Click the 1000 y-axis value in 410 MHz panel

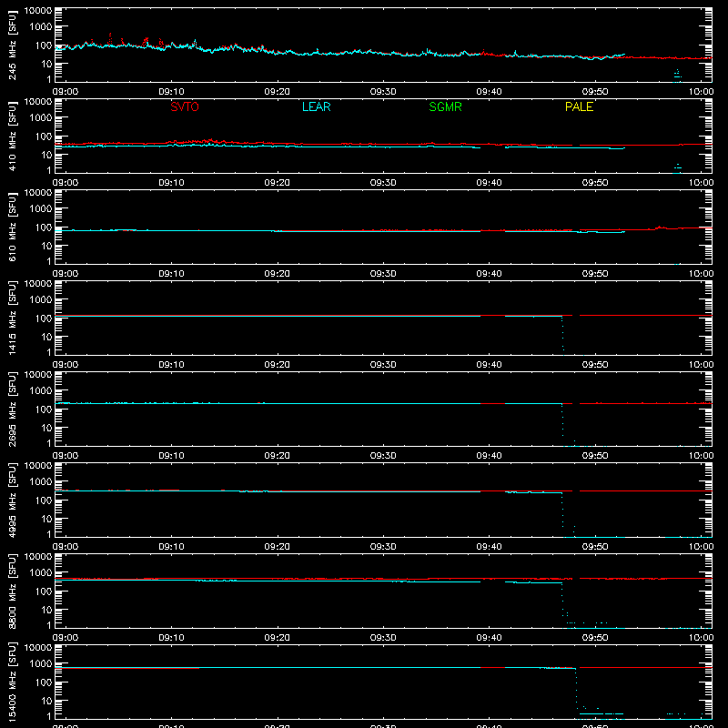[41, 118]
